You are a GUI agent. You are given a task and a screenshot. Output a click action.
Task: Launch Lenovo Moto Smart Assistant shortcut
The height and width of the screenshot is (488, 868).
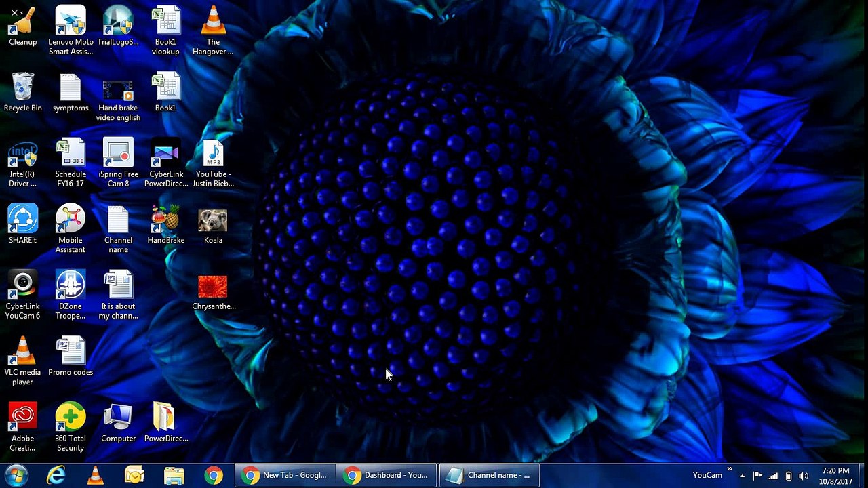coord(71,30)
